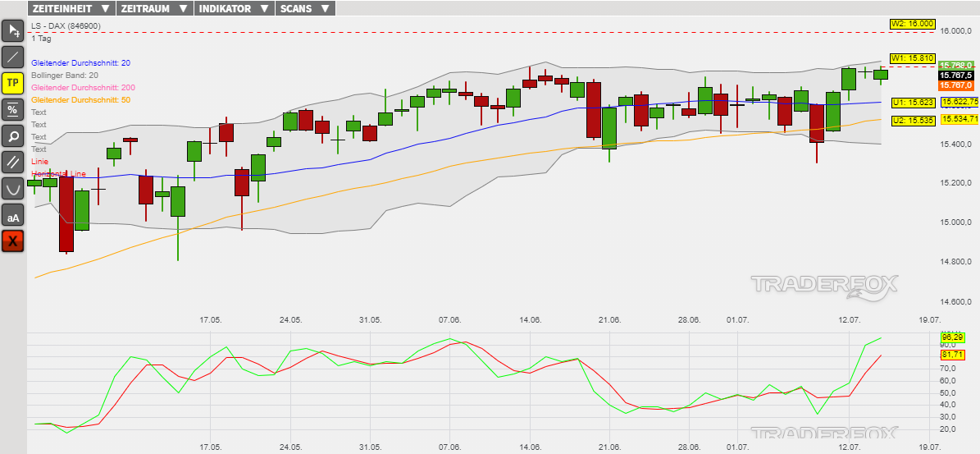Click the yellow TP tool button
The image size is (980, 454).
13,83
